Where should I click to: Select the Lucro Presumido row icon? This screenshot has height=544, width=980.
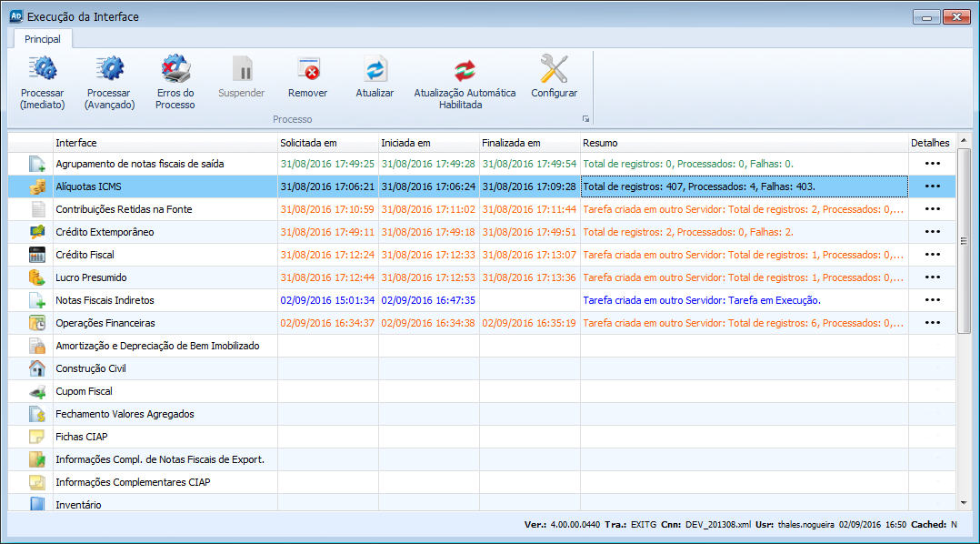click(37, 277)
